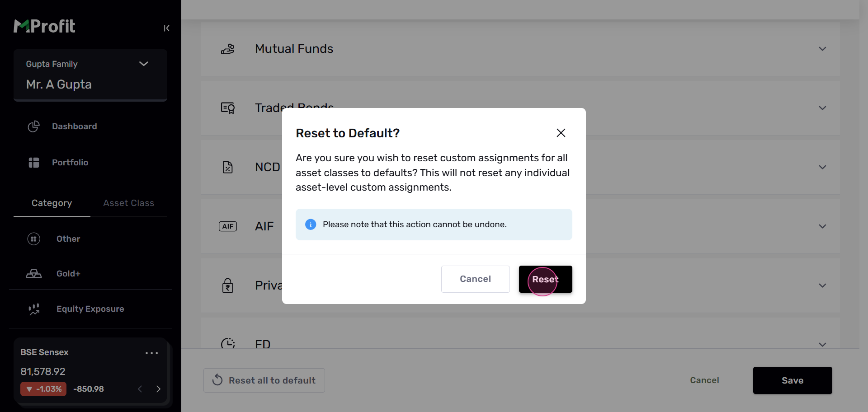
Task: Expand the AIF section chevron
Action: (822, 226)
